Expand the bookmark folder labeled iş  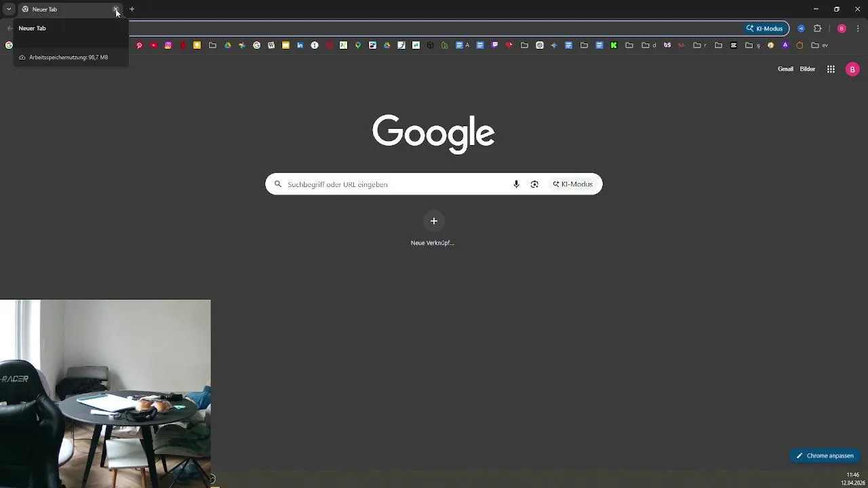[753, 45]
